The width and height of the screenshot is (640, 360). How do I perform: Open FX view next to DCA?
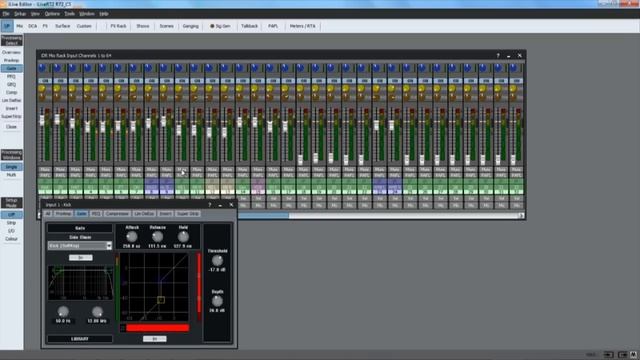tap(45, 26)
